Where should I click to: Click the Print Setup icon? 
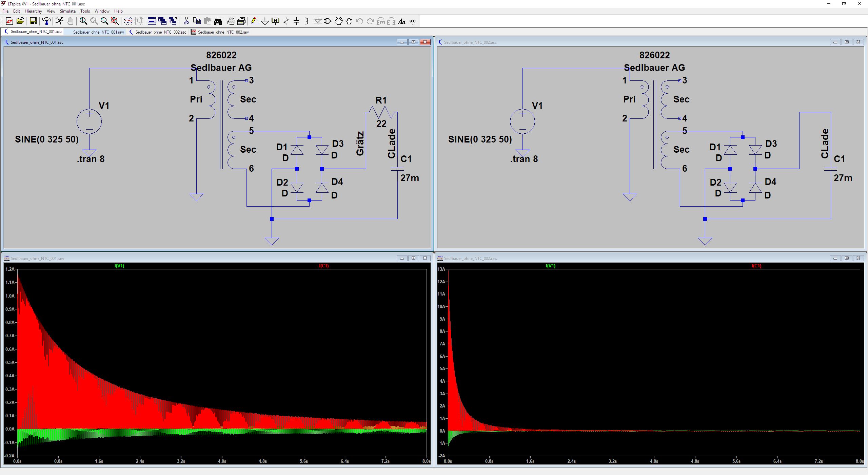pos(241,21)
